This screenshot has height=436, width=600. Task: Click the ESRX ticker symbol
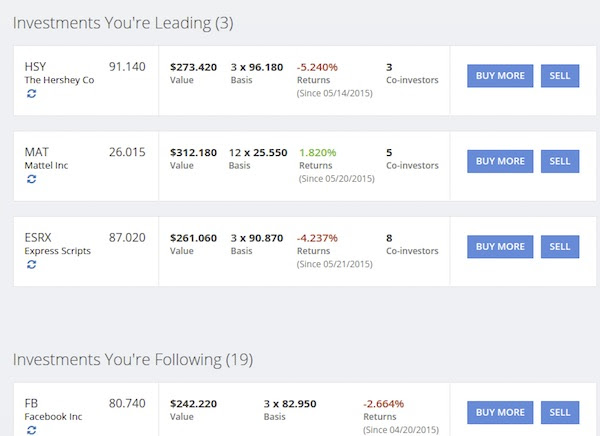(39, 238)
